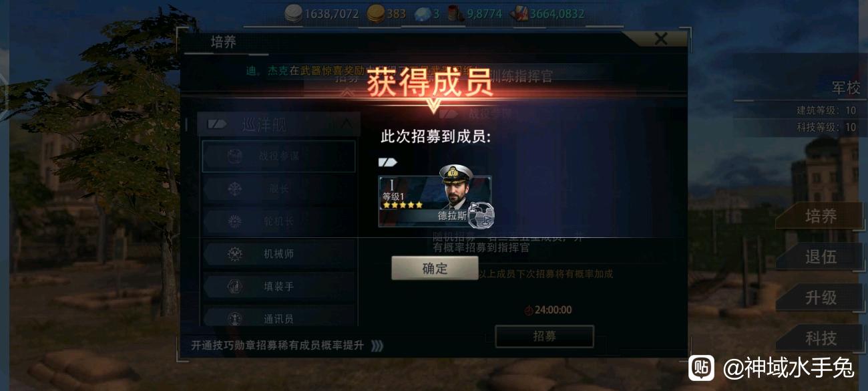Screen dimensions: 868x391
Task: Click the gold coin currency icon
Action: (x=376, y=13)
